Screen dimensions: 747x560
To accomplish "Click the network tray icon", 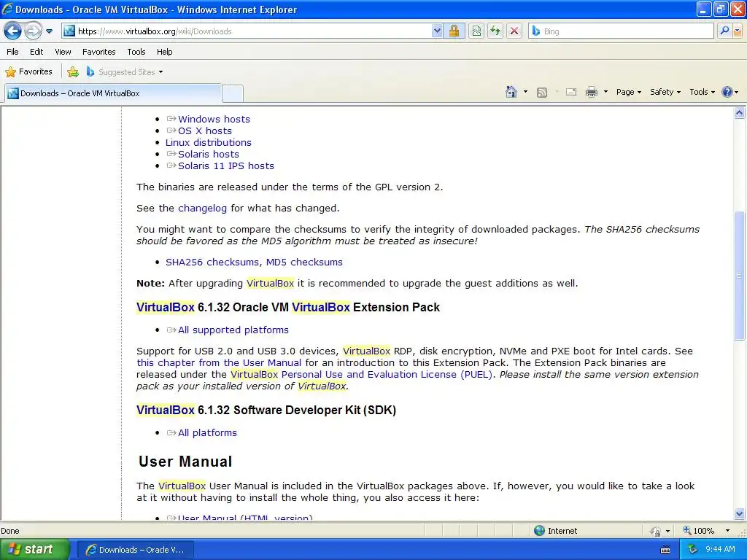I will click(693, 550).
